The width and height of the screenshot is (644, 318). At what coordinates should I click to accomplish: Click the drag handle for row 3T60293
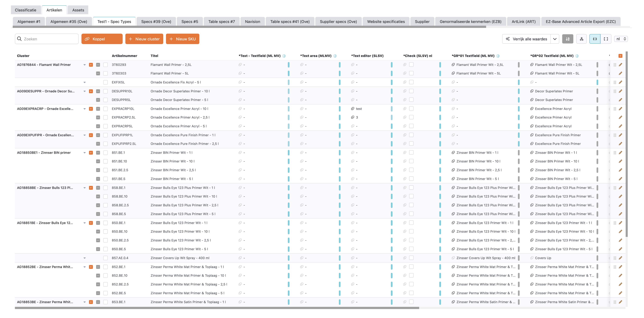[615, 65]
